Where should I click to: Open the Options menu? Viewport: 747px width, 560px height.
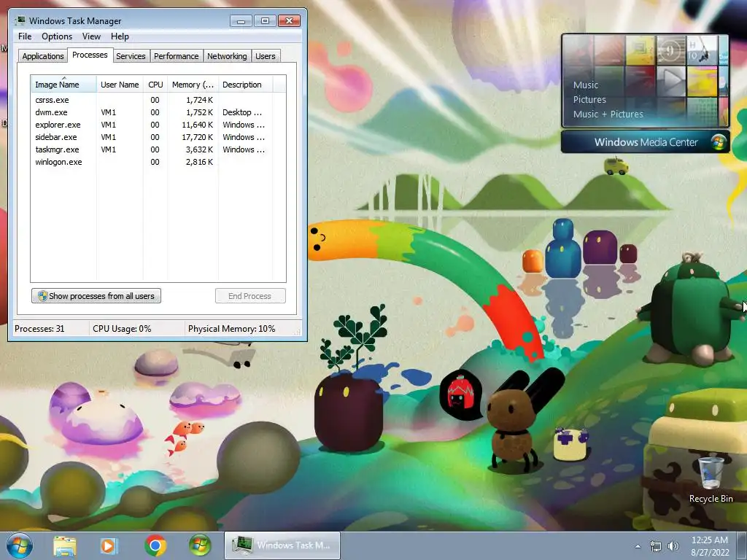tap(57, 36)
